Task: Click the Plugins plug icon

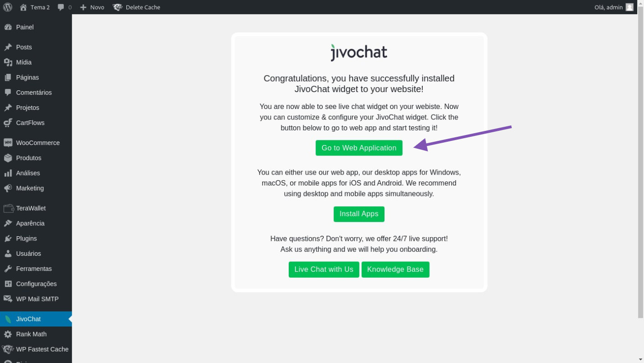Action: click(8, 239)
